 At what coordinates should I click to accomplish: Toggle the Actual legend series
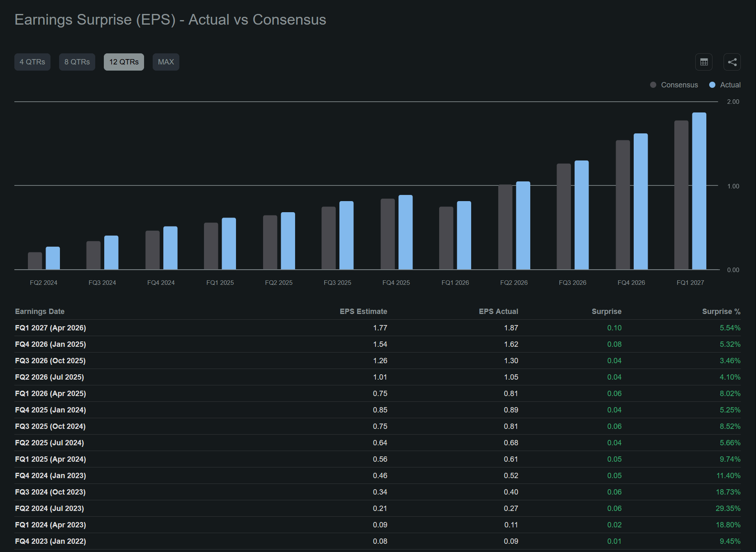click(725, 85)
